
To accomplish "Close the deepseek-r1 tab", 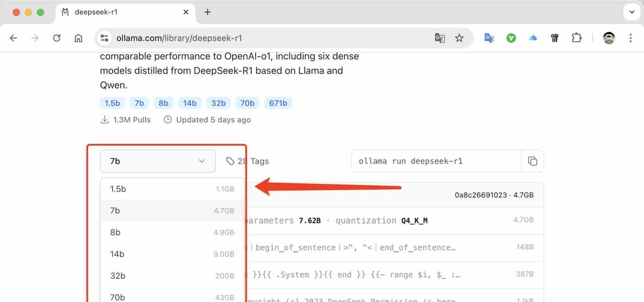I will click(x=186, y=12).
